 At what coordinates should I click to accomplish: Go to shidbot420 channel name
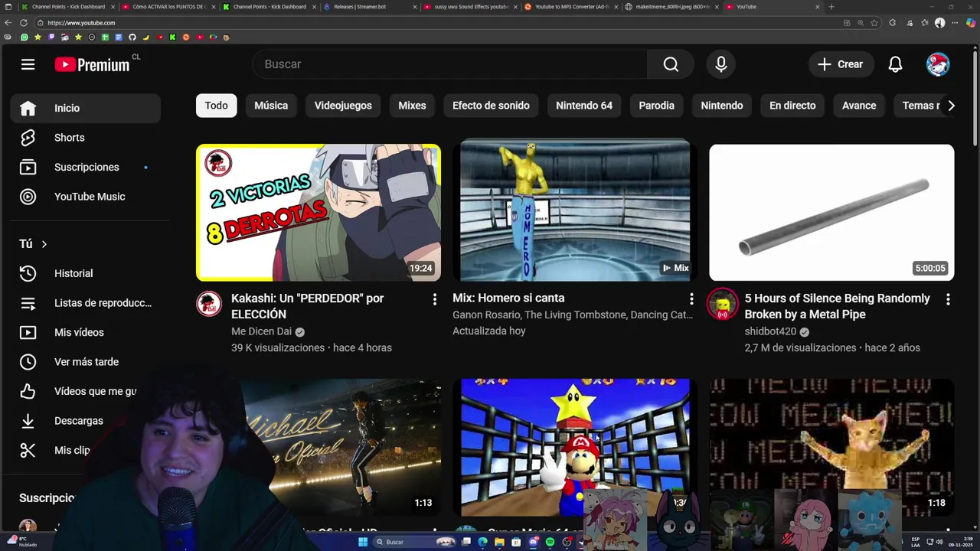[x=770, y=331]
